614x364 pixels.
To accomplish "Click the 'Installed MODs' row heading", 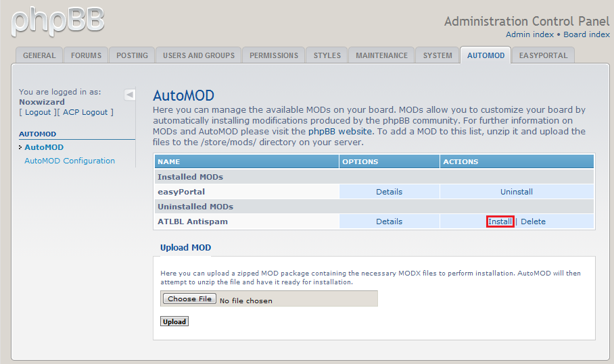I will [x=190, y=177].
